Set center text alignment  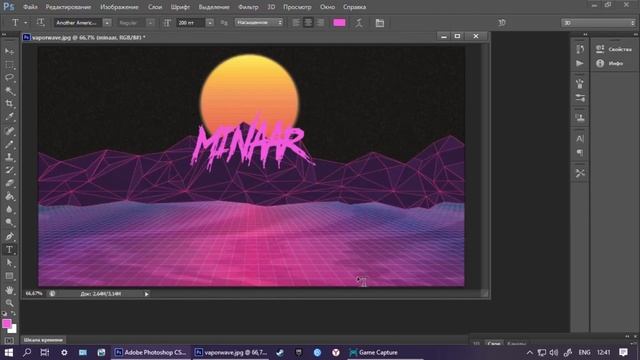coord(308,23)
